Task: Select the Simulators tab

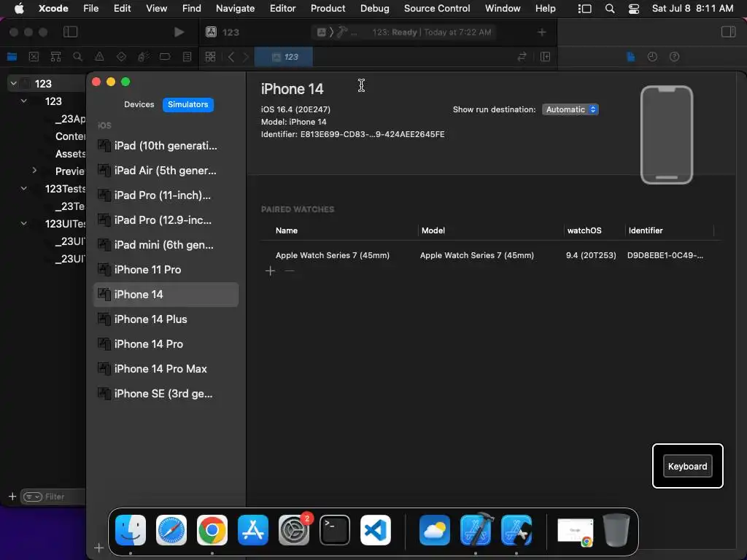Action: point(187,104)
